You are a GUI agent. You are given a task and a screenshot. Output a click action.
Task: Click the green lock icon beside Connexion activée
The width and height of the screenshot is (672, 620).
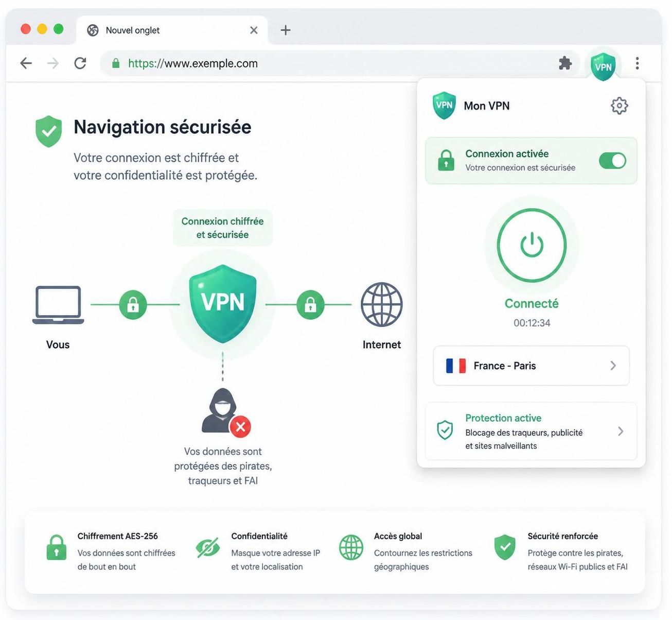[446, 160]
